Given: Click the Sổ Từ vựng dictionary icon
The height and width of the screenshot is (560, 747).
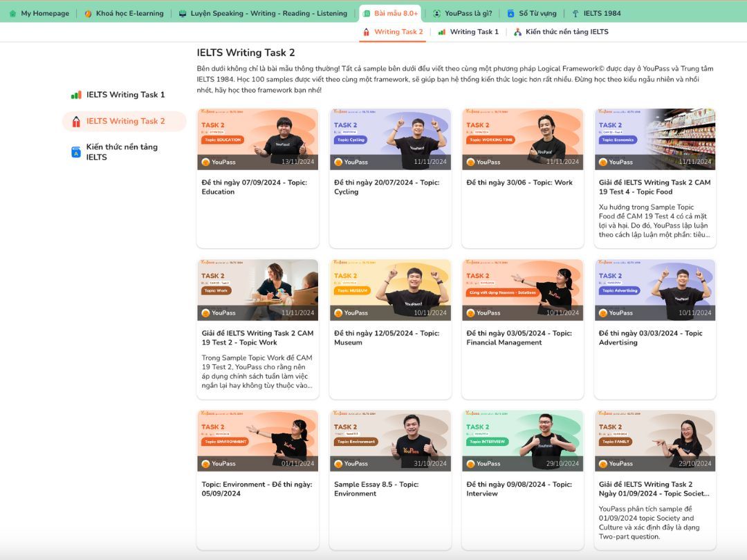Looking at the screenshot, I should (510, 13).
